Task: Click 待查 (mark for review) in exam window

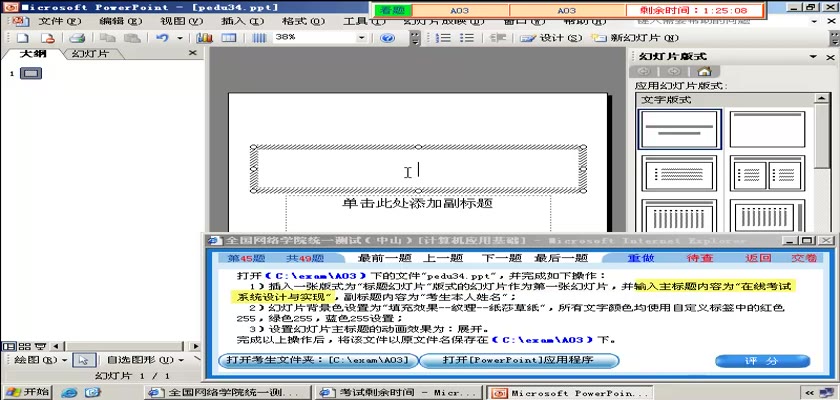Action: pyautogui.click(x=700, y=258)
